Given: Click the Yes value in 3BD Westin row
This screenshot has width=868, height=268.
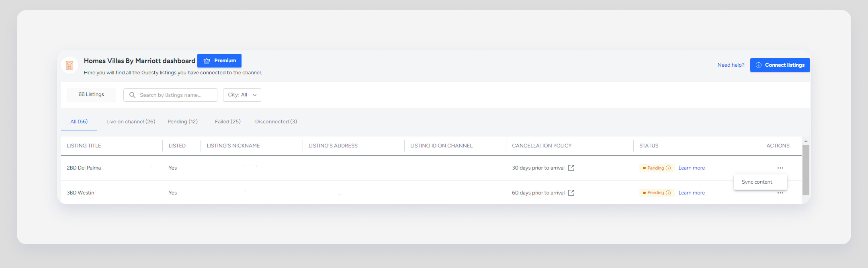Looking at the screenshot, I should click(x=173, y=193).
